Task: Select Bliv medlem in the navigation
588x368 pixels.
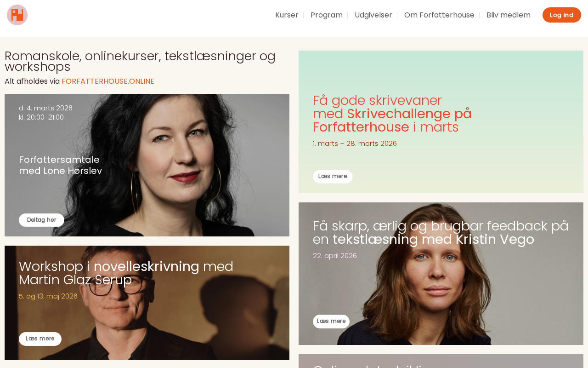Action: tap(509, 15)
